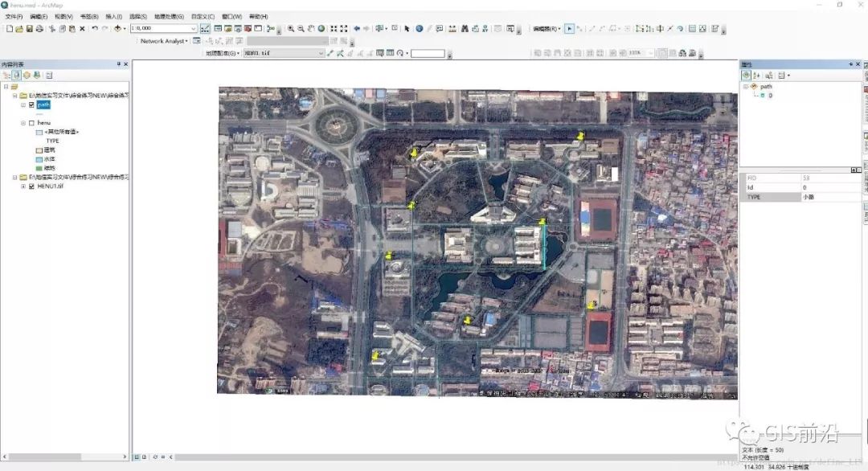The image size is (868, 471).
Task: Click the Print icon
Action: point(38,30)
